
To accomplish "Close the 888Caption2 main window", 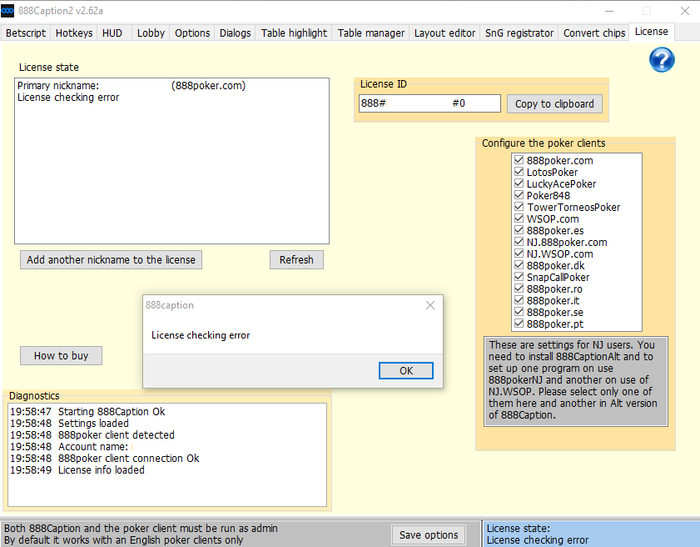I will coord(685,11).
